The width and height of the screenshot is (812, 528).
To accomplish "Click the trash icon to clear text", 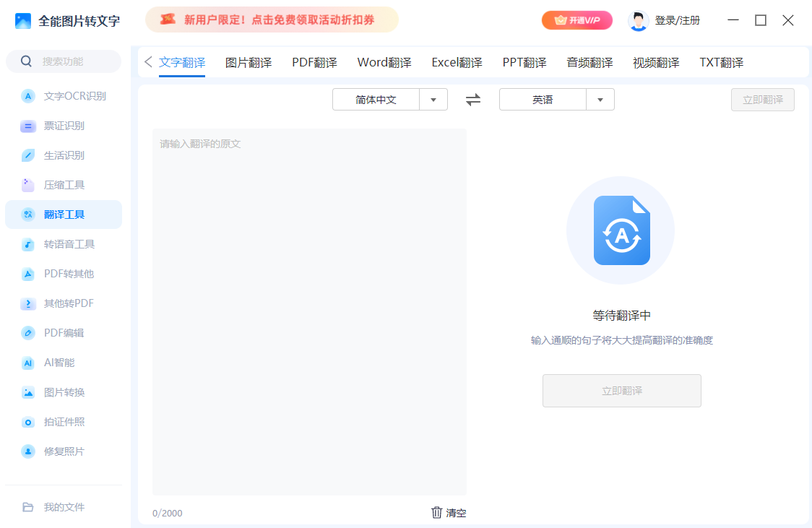I will click(x=437, y=513).
